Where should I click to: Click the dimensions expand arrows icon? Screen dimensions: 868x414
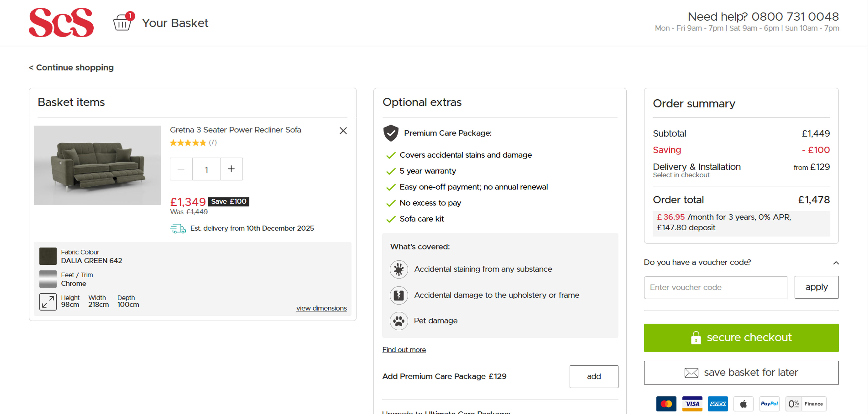[x=48, y=301]
